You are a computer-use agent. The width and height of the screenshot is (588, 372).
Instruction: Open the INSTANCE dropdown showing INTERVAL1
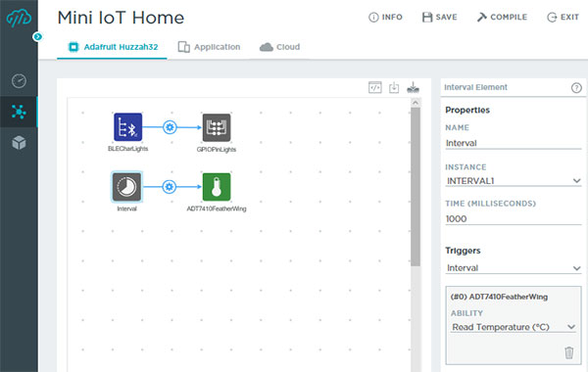(513, 181)
